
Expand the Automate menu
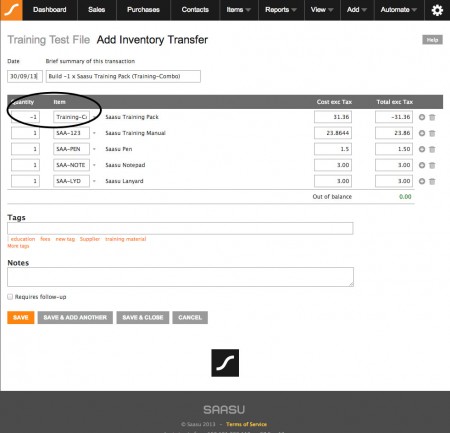pos(399,10)
